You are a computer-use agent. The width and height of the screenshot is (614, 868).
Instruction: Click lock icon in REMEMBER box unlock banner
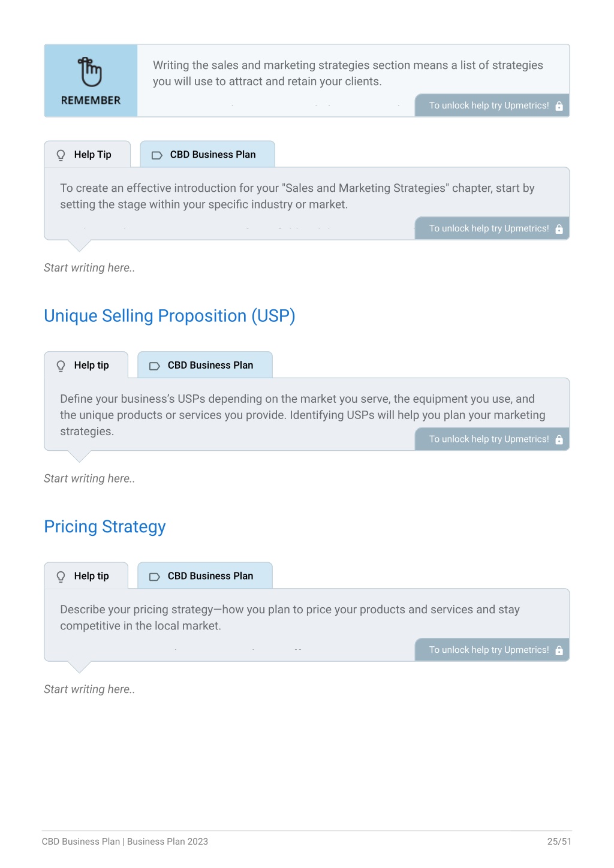[x=559, y=106]
